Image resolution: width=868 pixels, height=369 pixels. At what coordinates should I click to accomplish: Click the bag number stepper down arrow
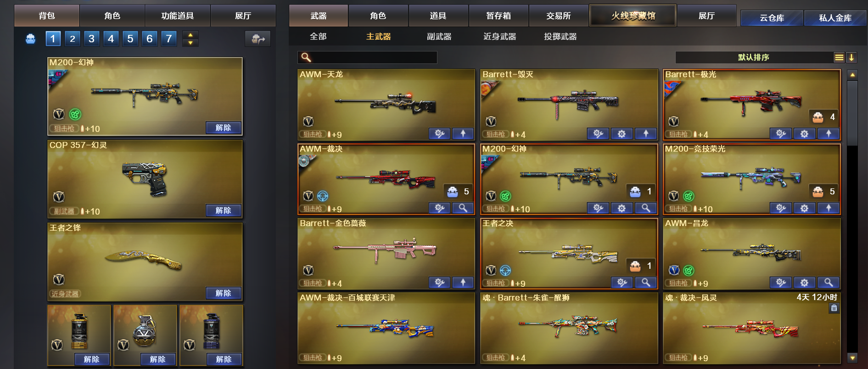190,43
